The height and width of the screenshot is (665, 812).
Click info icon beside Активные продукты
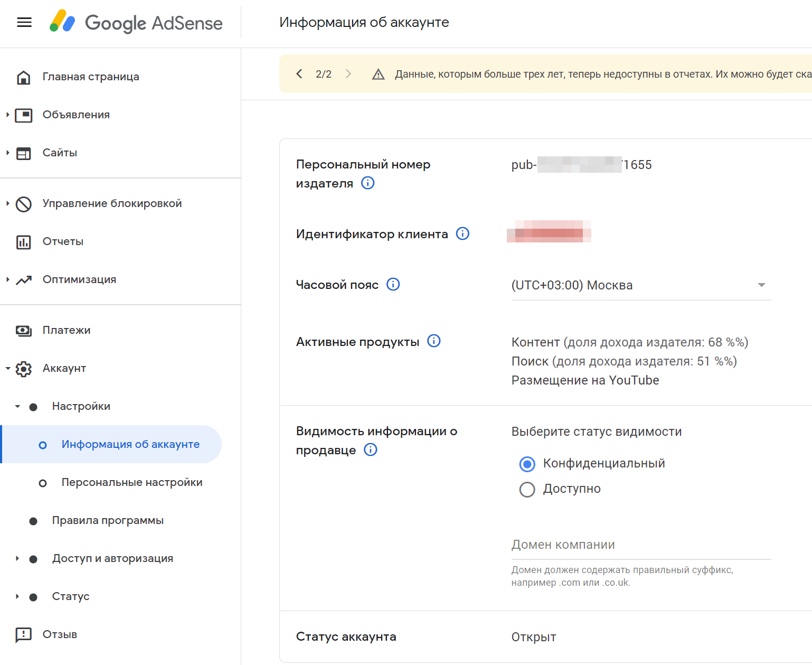434,341
